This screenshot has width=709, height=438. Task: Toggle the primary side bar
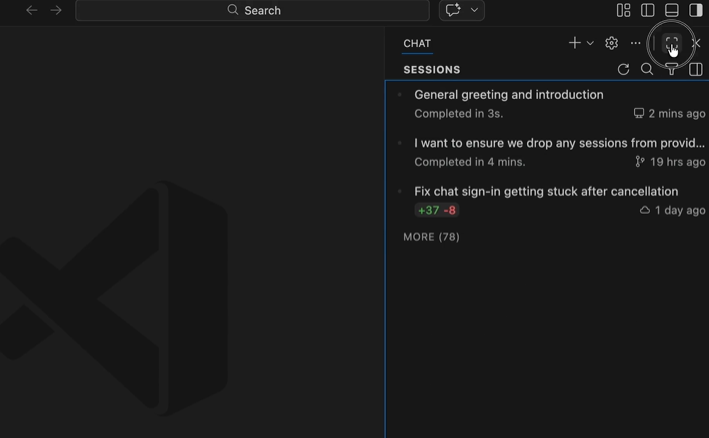tap(648, 10)
